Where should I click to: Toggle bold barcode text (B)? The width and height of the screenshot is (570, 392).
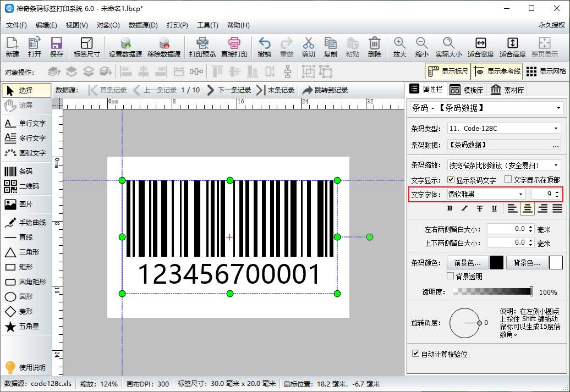(x=450, y=208)
